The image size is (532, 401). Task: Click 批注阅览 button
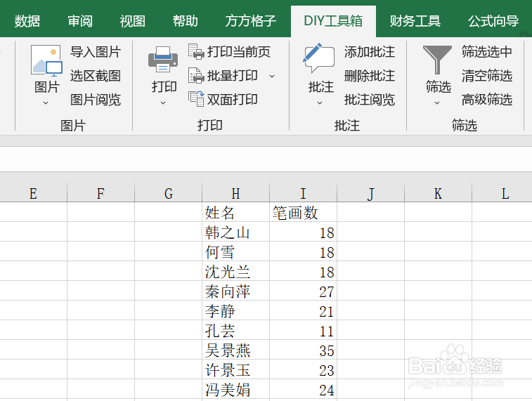click(370, 100)
